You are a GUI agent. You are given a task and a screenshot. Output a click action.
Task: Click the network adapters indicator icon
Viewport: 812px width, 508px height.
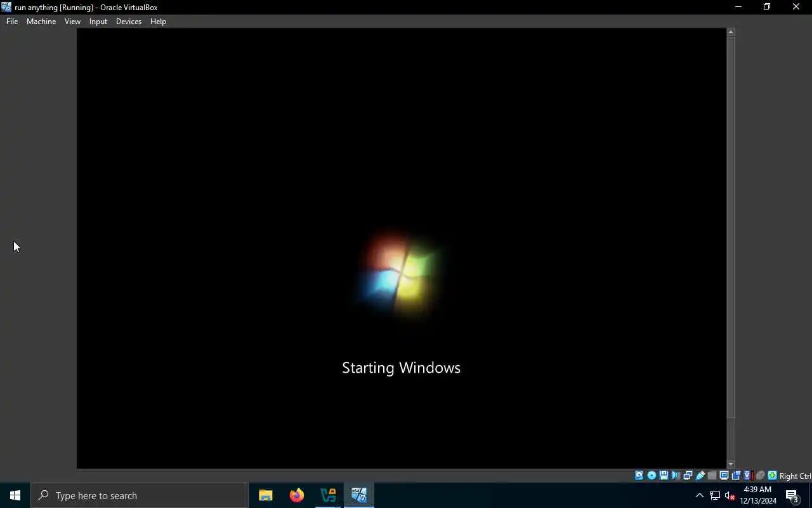[x=688, y=476]
